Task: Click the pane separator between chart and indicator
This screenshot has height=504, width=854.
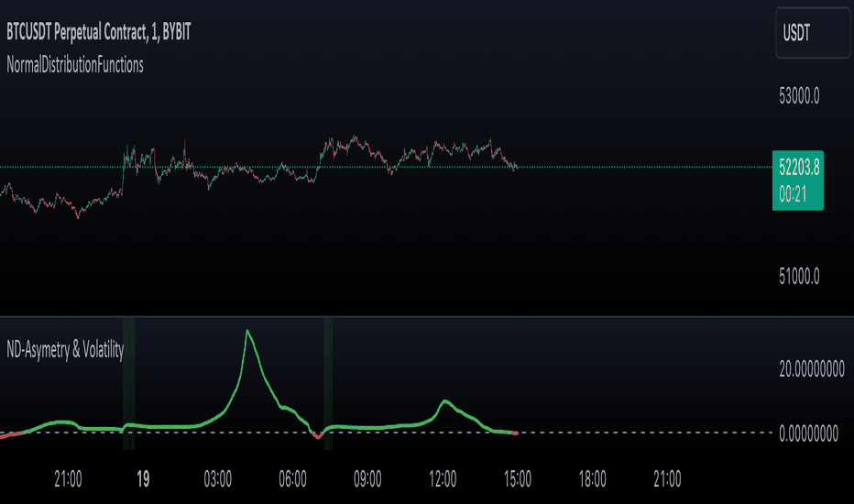Action: [x=427, y=316]
